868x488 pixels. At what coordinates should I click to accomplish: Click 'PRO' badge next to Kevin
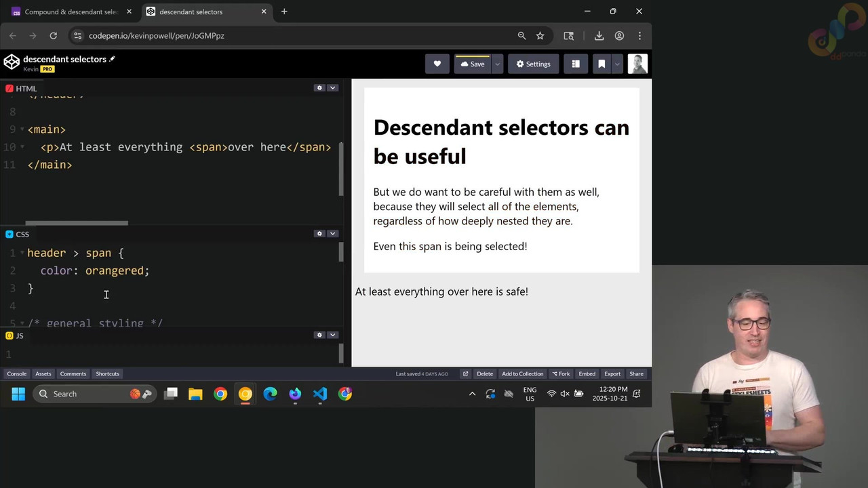pos(47,69)
